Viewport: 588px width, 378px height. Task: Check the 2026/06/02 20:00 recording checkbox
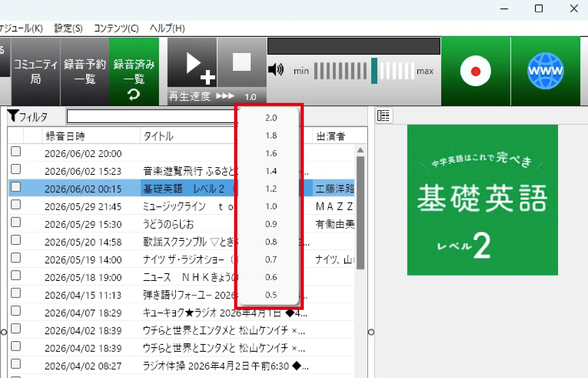click(16, 151)
